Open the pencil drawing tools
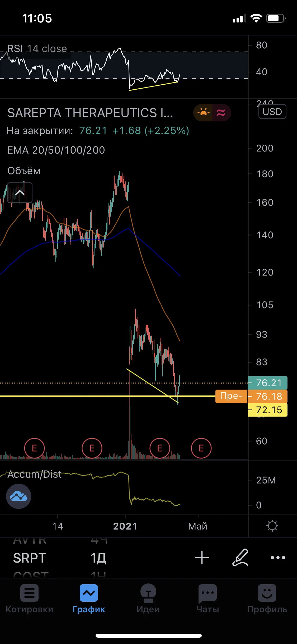The height and width of the screenshot is (644, 297). pos(240,558)
